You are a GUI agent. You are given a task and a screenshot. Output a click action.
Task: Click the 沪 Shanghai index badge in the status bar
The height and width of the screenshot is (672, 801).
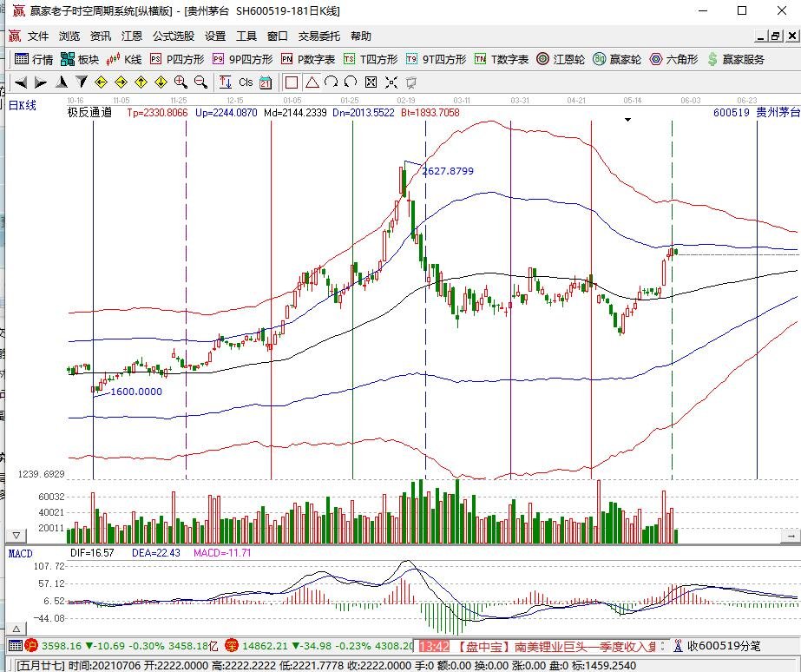click(x=31, y=646)
